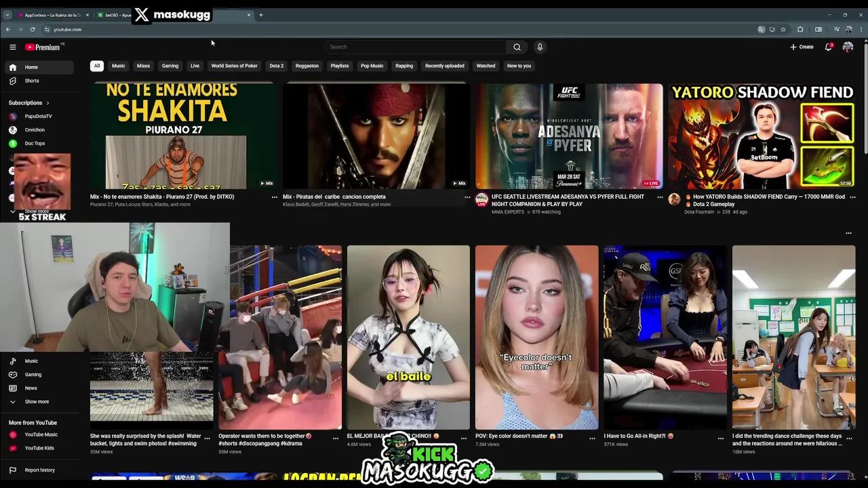868x488 pixels.
Task: Open Shorts in the sidebar
Action: 39,81
